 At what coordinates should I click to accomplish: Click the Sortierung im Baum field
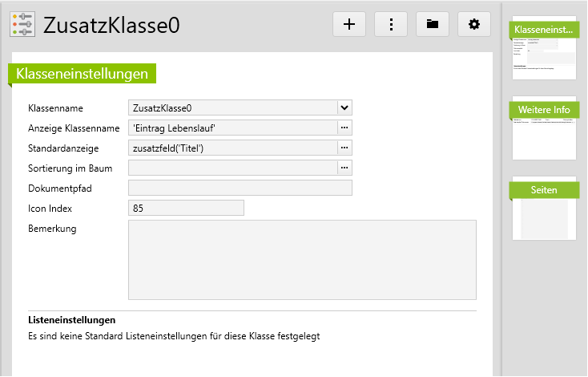point(232,168)
